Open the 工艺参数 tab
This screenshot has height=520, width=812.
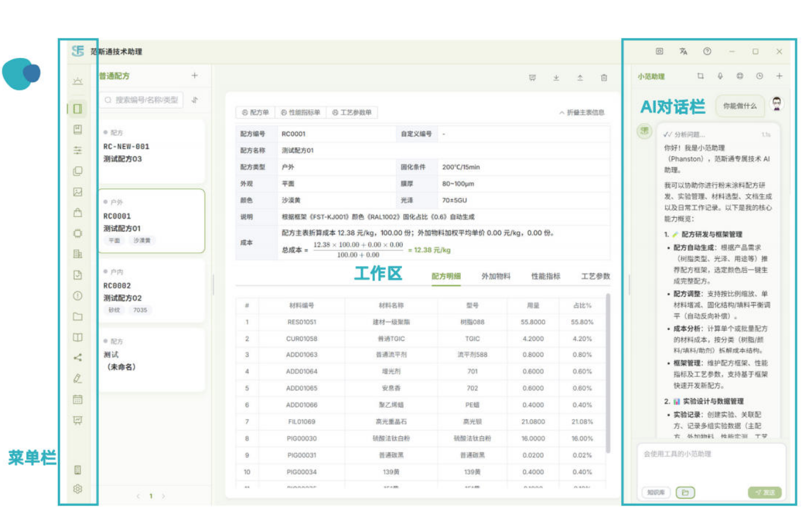[x=595, y=276]
